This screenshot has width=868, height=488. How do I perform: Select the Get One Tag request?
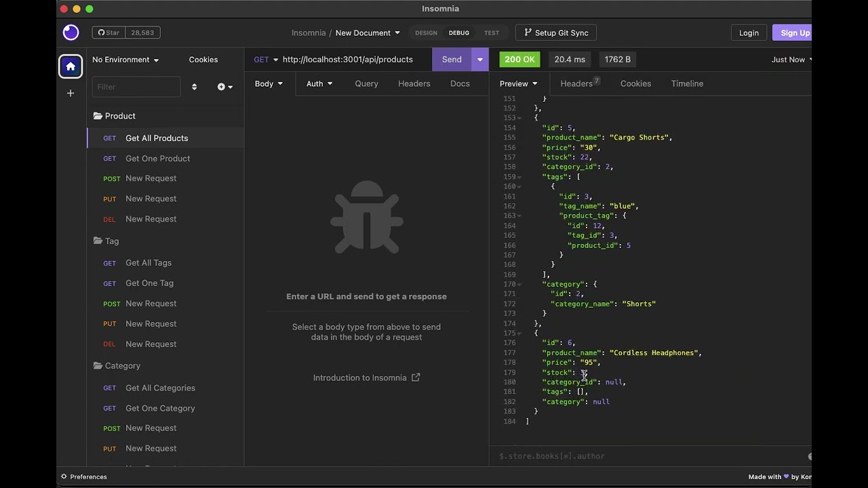(x=165, y=283)
